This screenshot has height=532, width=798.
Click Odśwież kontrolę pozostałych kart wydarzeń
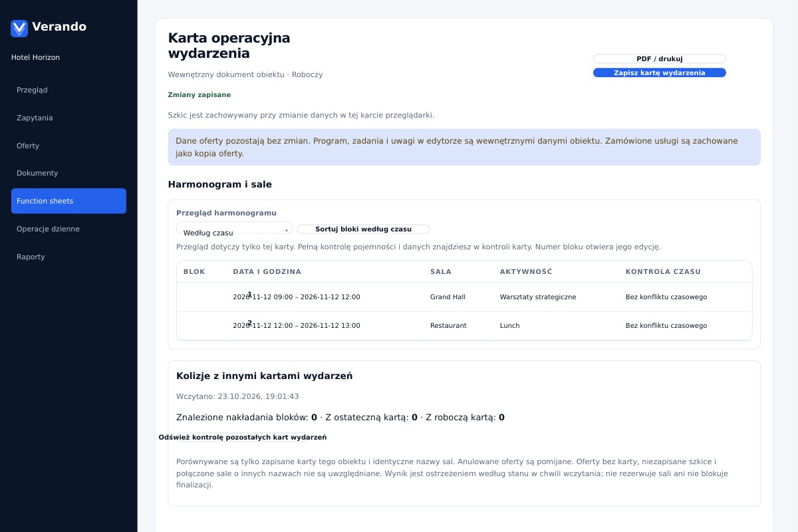click(x=242, y=437)
